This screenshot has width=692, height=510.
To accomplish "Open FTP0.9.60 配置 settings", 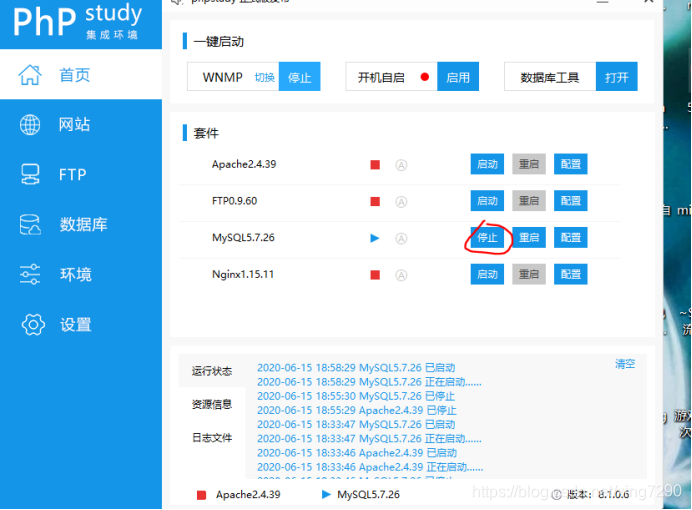I will (x=571, y=201).
